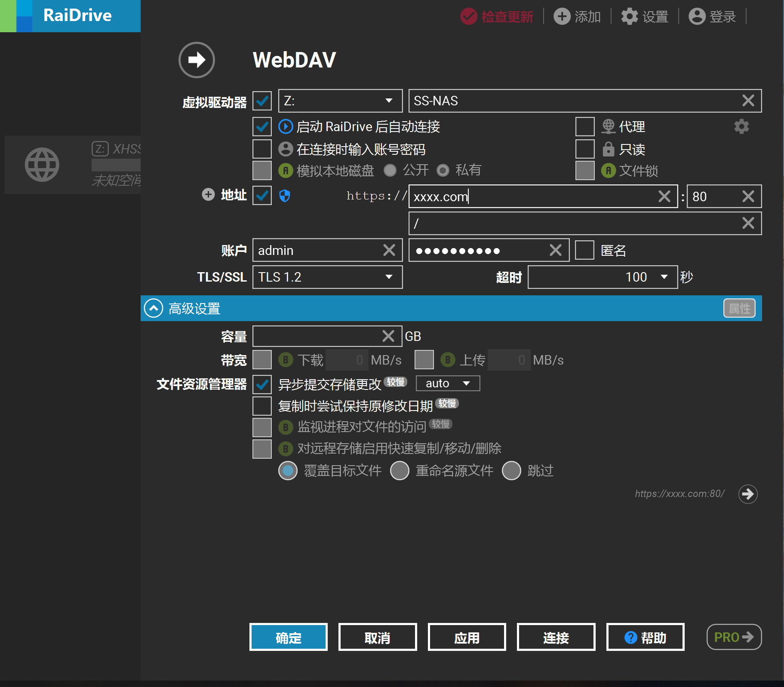The width and height of the screenshot is (784, 687).
Task: Click the 连接 button
Action: click(556, 637)
